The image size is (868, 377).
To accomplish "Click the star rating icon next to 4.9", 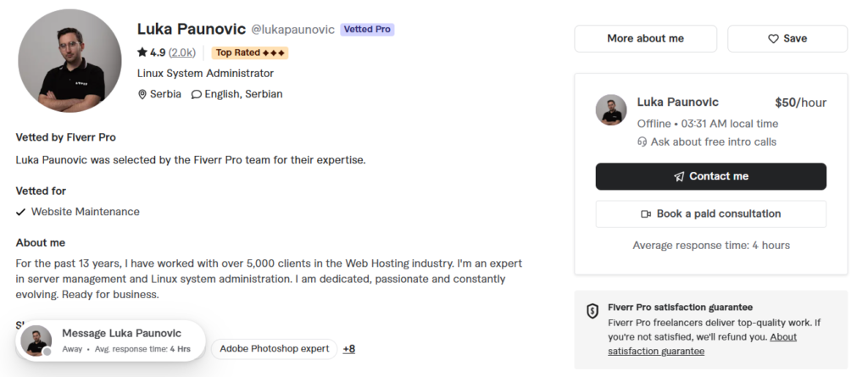I will (x=142, y=53).
